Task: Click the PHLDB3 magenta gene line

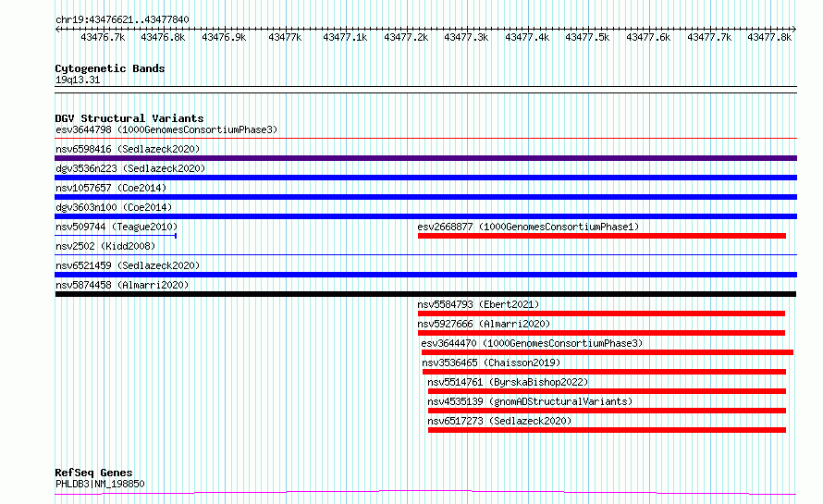Action: click(x=425, y=493)
